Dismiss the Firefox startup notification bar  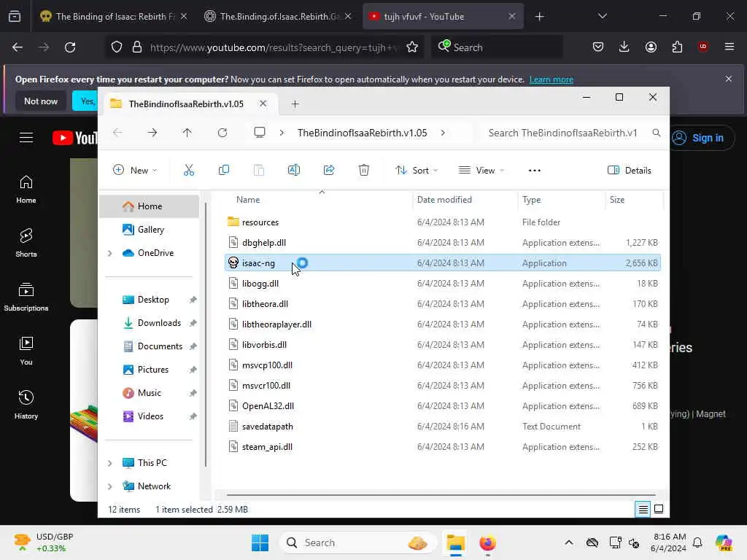click(729, 79)
